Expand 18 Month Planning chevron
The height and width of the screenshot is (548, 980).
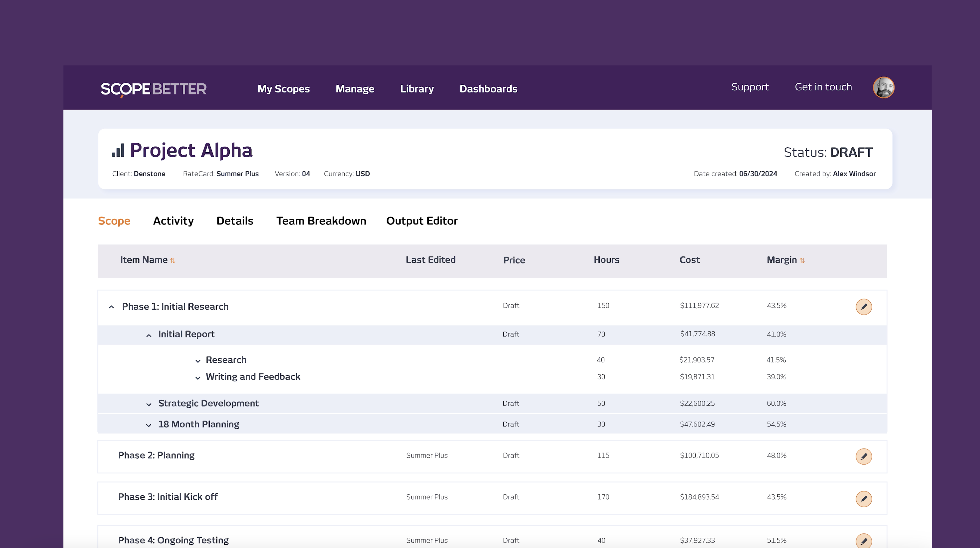[149, 425]
